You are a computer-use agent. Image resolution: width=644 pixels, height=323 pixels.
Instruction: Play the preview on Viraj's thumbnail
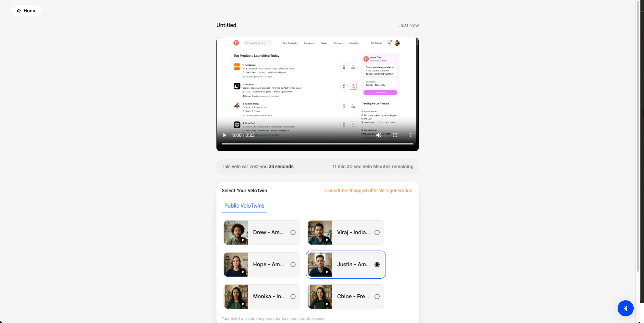327,240
